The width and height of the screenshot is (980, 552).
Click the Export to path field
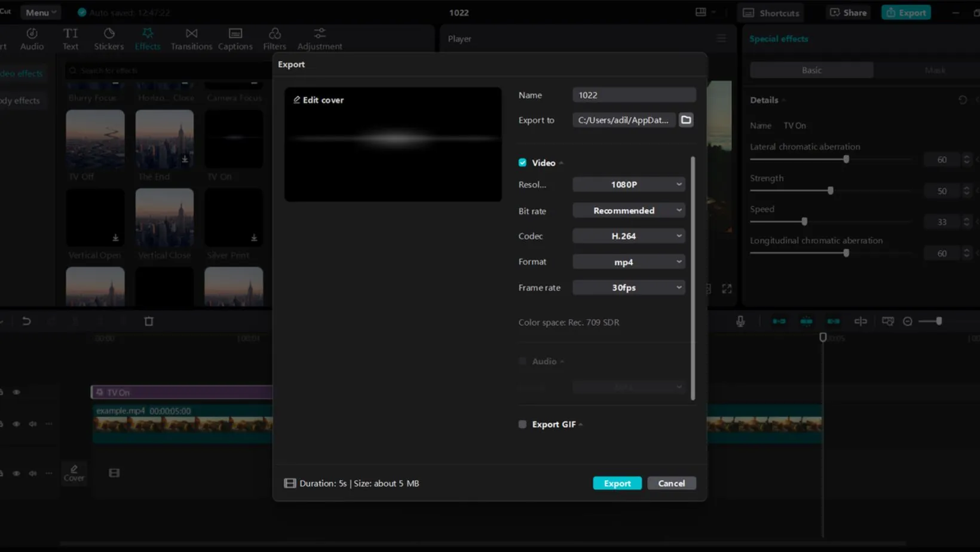point(624,120)
